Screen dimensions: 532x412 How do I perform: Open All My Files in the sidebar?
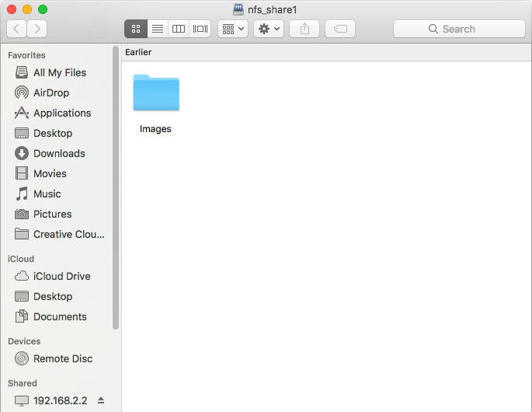[60, 72]
